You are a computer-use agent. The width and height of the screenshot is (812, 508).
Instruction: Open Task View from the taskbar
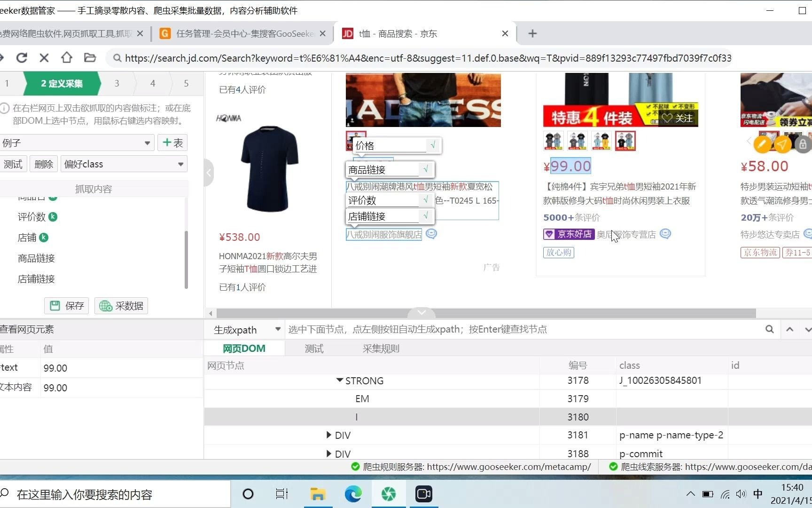(282, 494)
